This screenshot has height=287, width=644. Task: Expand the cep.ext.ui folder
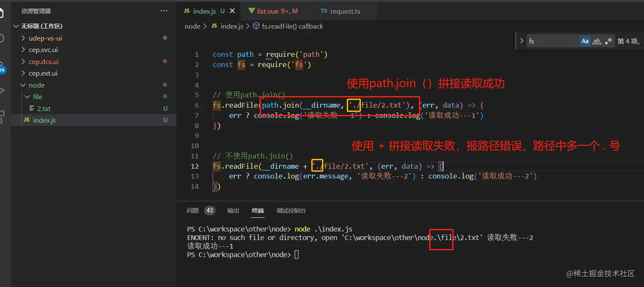pyautogui.click(x=24, y=73)
